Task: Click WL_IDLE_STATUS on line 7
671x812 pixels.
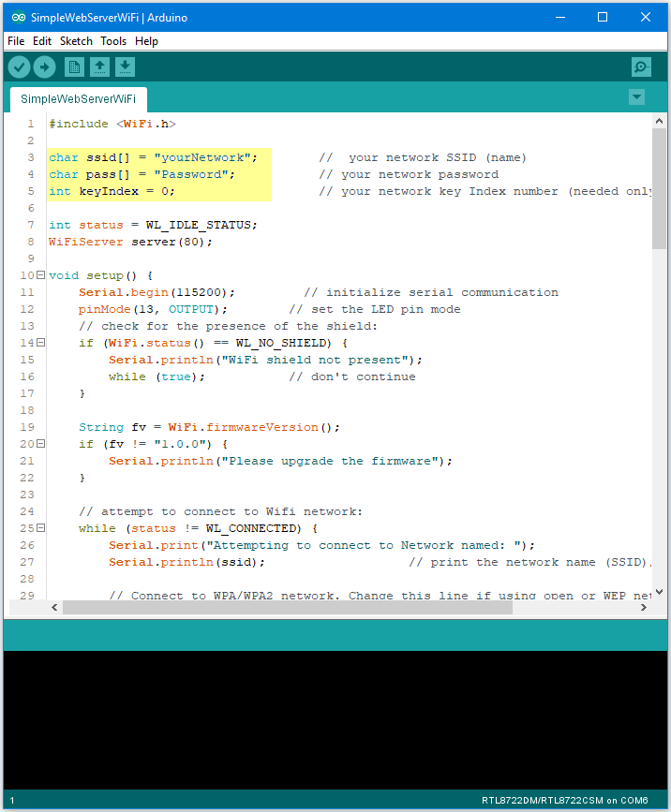Action: [199, 225]
